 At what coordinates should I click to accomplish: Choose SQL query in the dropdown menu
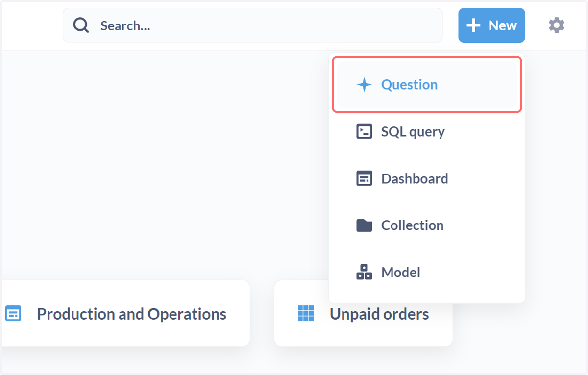coord(427,131)
